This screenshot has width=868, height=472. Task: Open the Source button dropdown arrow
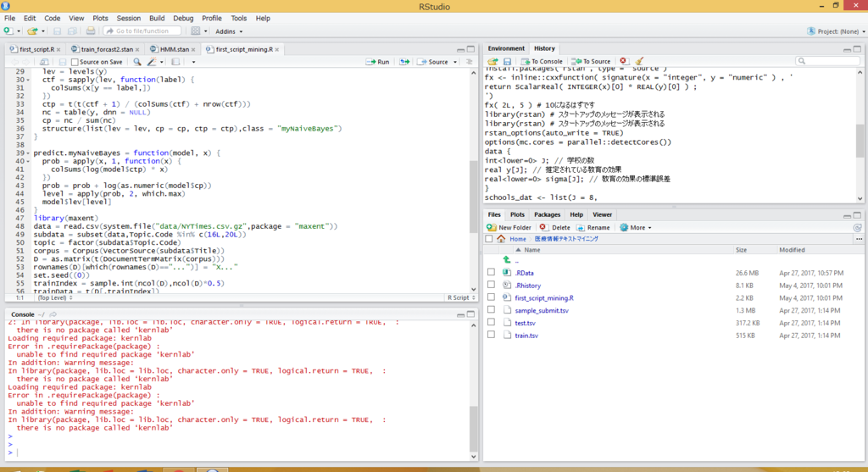[x=455, y=62]
